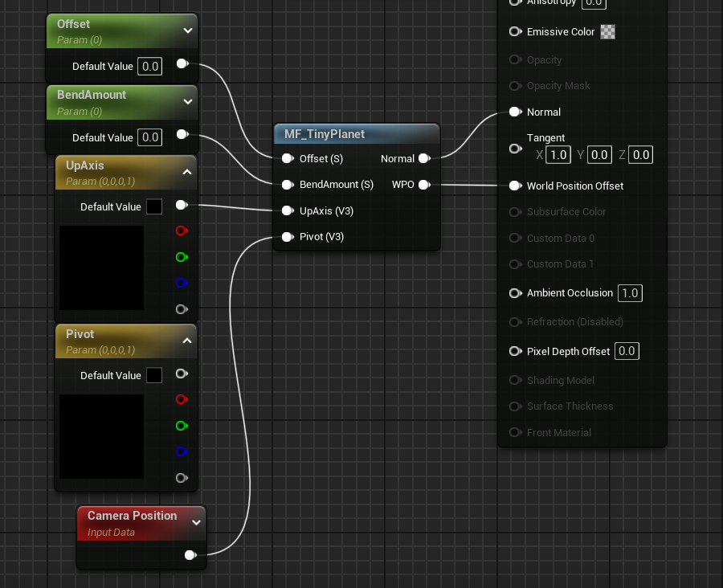The image size is (723, 588).
Task: Open the UpAxis Default Value color swatch
Action: tap(154, 206)
